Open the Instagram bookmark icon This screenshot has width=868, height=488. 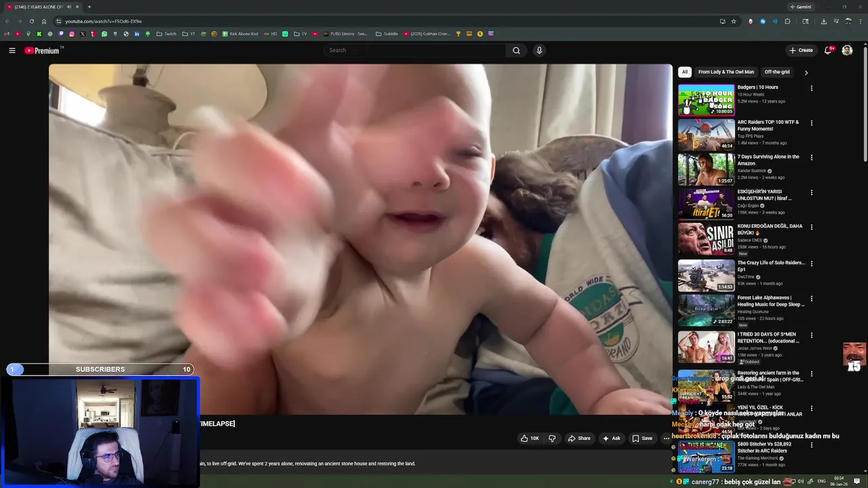pyautogui.click(x=72, y=33)
